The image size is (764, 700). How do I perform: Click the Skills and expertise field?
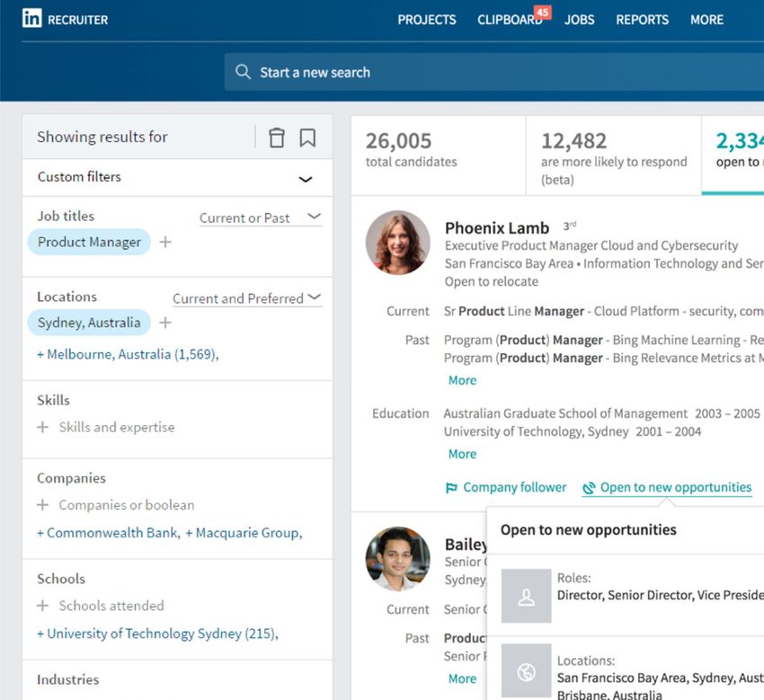117,427
